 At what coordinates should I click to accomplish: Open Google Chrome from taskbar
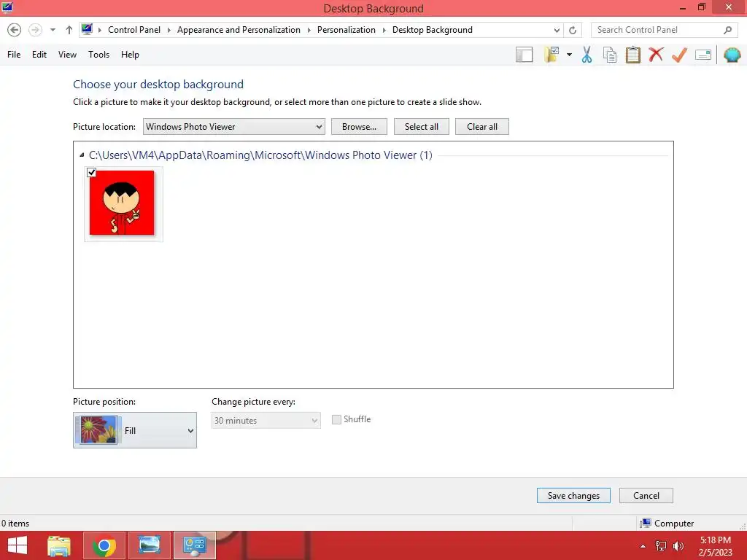[x=104, y=545]
